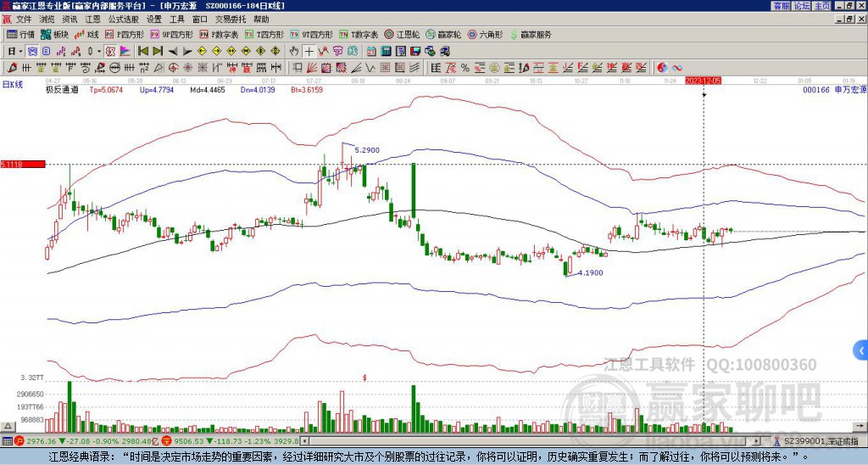This screenshot has width=868, height=465.
Task: Click the infinity loop icon
Action: (677, 68)
